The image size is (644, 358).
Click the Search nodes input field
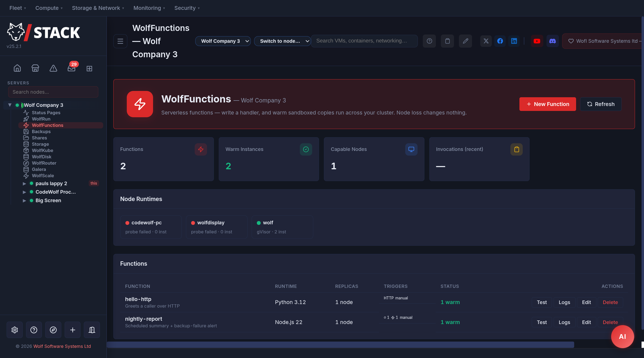(53, 92)
